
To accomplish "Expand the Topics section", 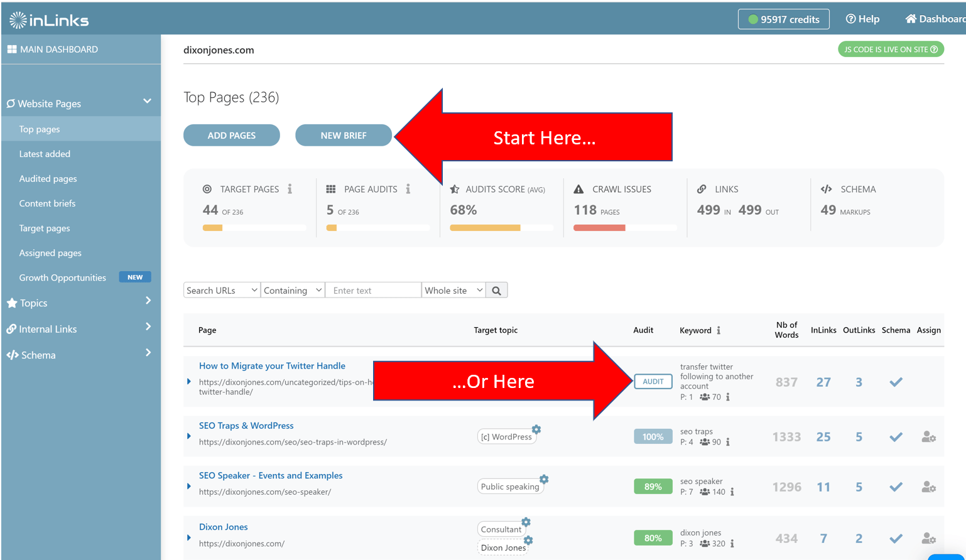I will [148, 301].
